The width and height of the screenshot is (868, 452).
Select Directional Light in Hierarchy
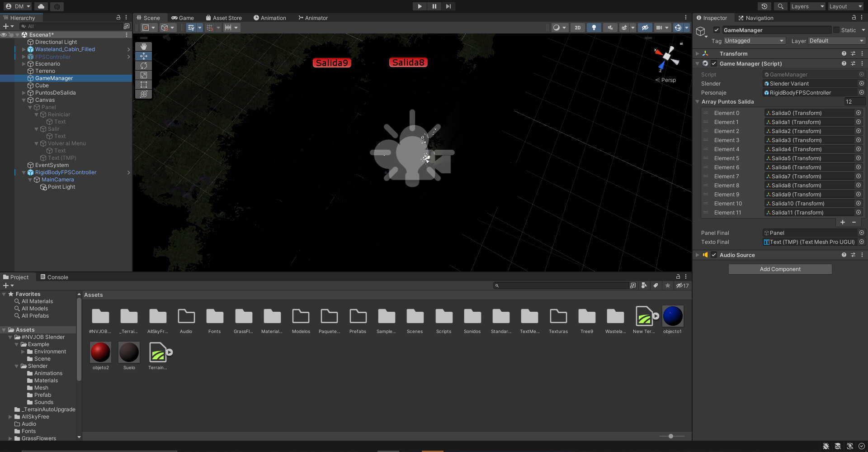pos(56,42)
